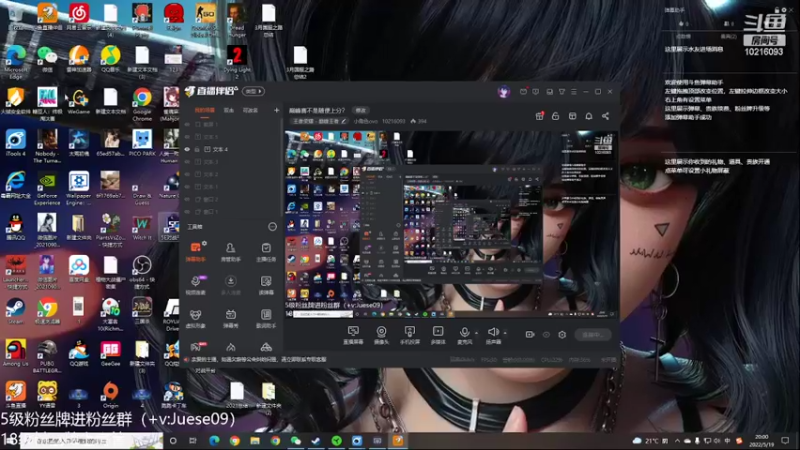The image size is (800, 450).
Task: Add a 多媒体 media source
Action: [438, 335]
